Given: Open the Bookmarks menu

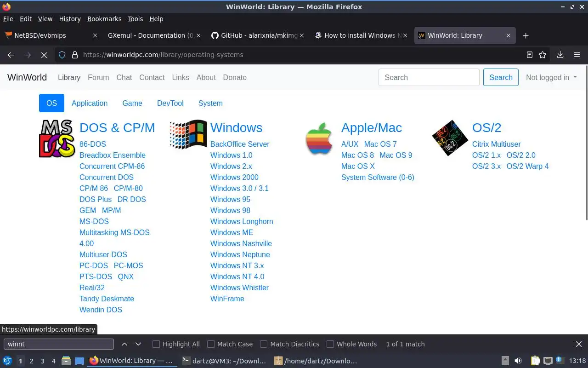Looking at the screenshot, I should (x=104, y=19).
